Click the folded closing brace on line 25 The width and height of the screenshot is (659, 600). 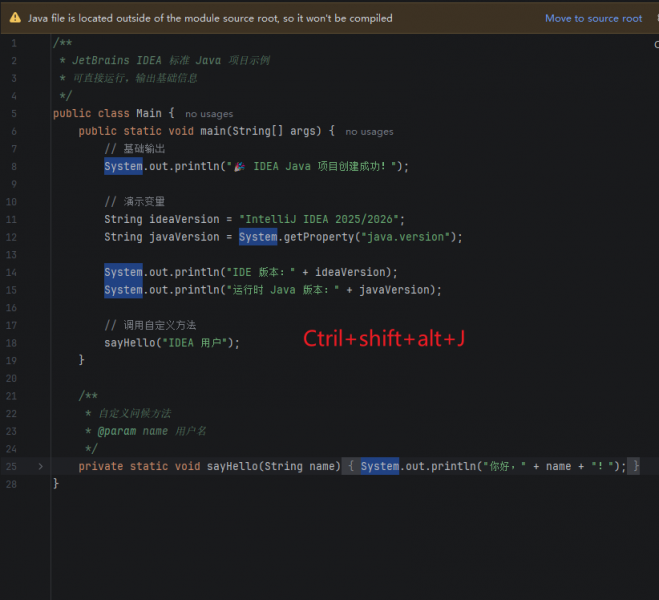click(635, 466)
